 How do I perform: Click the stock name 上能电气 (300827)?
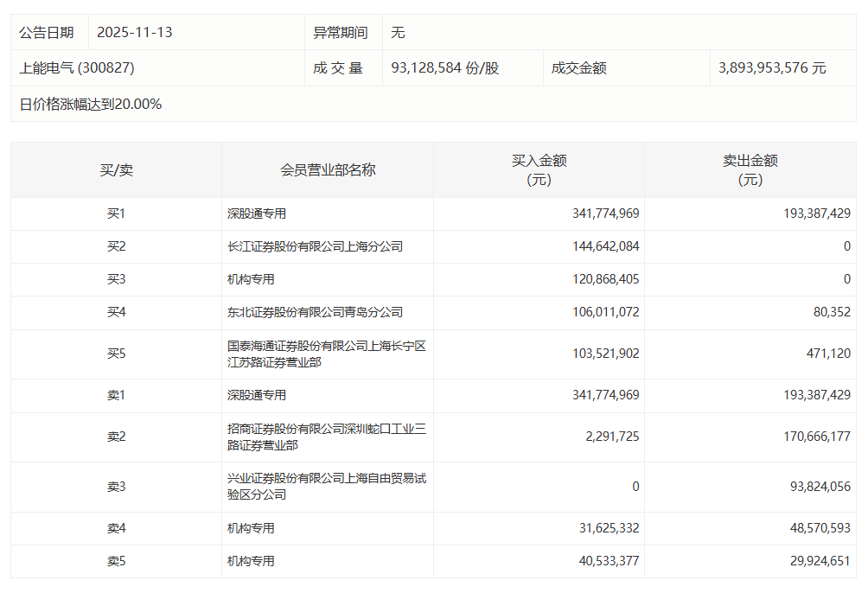(77, 67)
